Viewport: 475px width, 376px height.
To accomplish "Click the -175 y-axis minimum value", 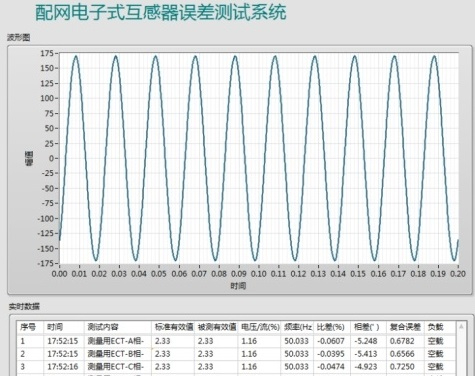I will [x=46, y=263].
